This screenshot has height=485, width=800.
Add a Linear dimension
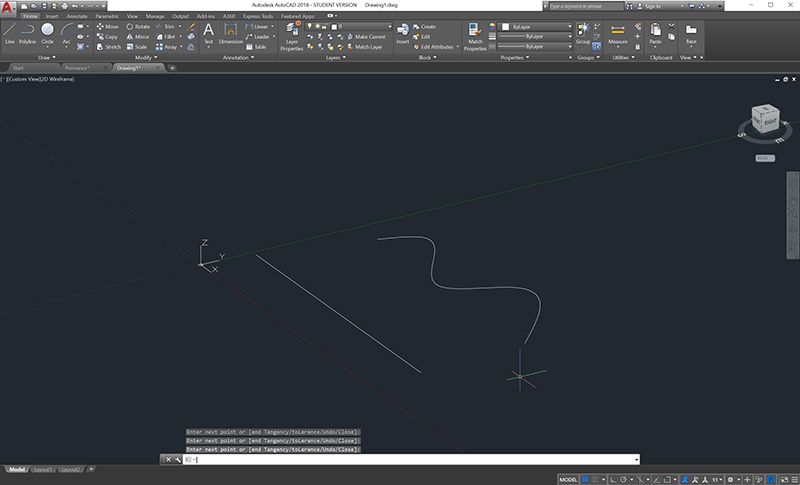pos(257,27)
